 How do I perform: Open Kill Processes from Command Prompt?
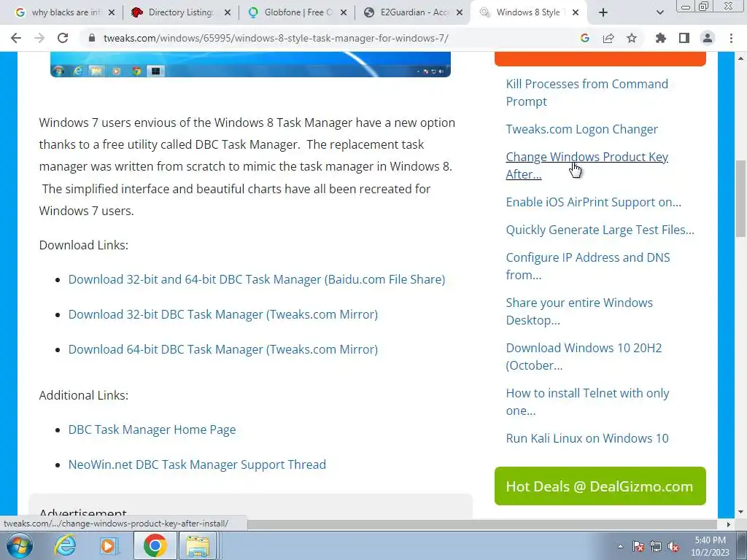click(587, 93)
